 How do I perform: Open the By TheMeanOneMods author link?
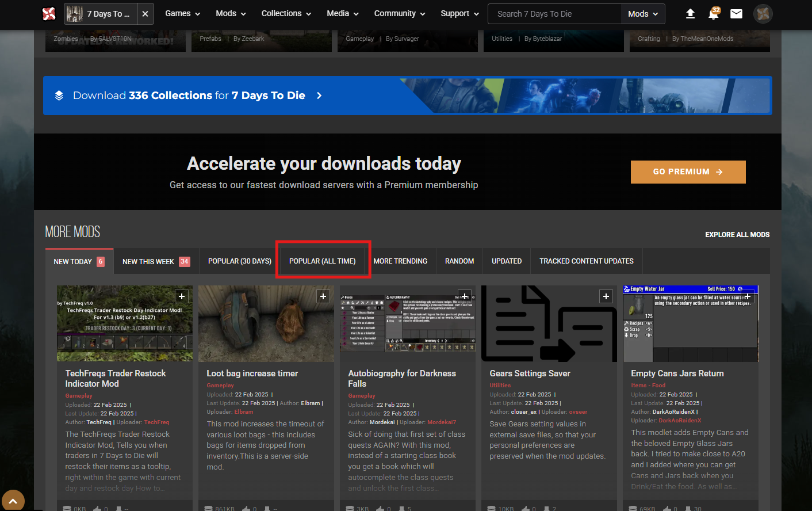(x=703, y=39)
